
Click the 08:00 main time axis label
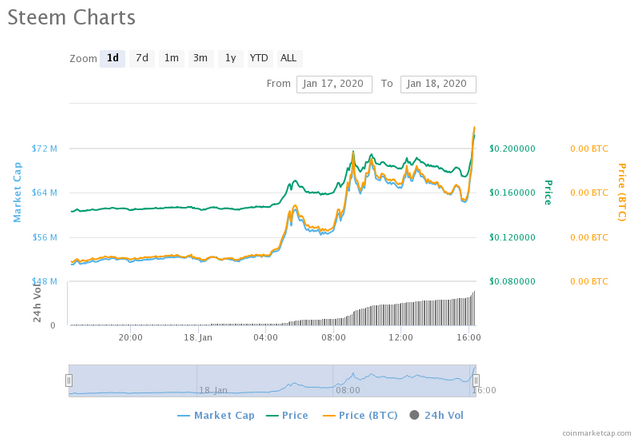(333, 338)
